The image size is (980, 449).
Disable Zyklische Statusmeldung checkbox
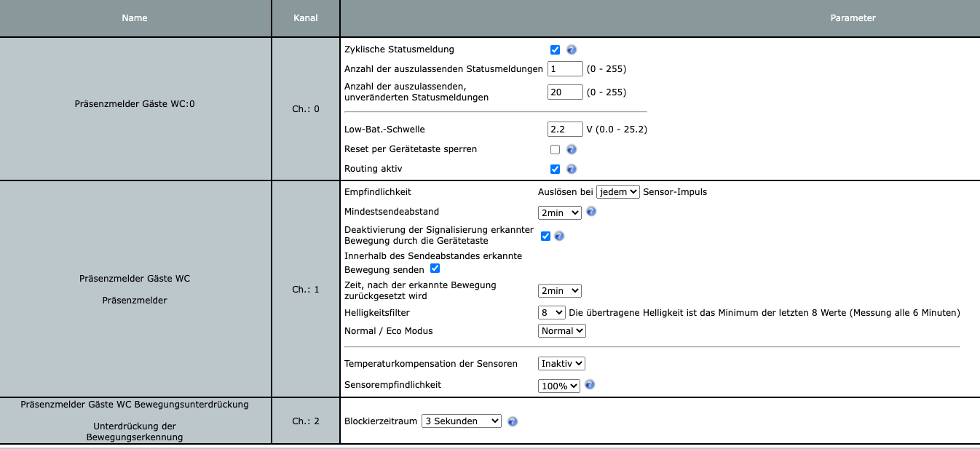click(x=556, y=49)
